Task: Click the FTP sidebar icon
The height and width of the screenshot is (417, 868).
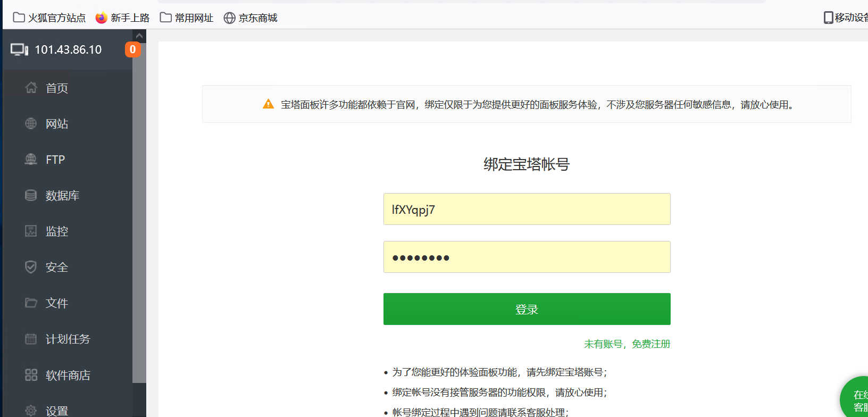Action: [x=31, y=159]
